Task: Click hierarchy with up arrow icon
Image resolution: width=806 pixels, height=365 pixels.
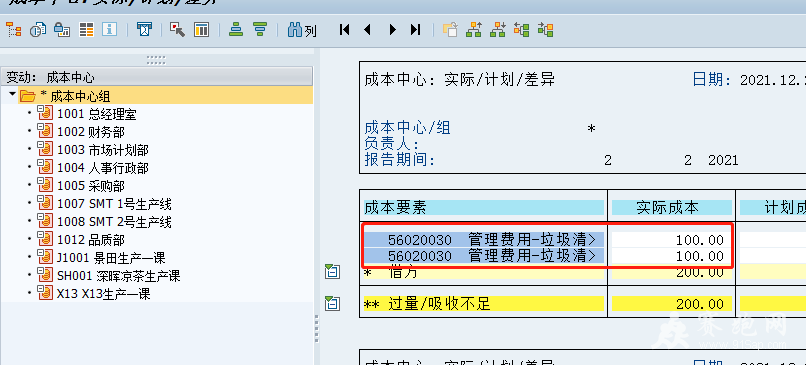Action: click(474, 29)
